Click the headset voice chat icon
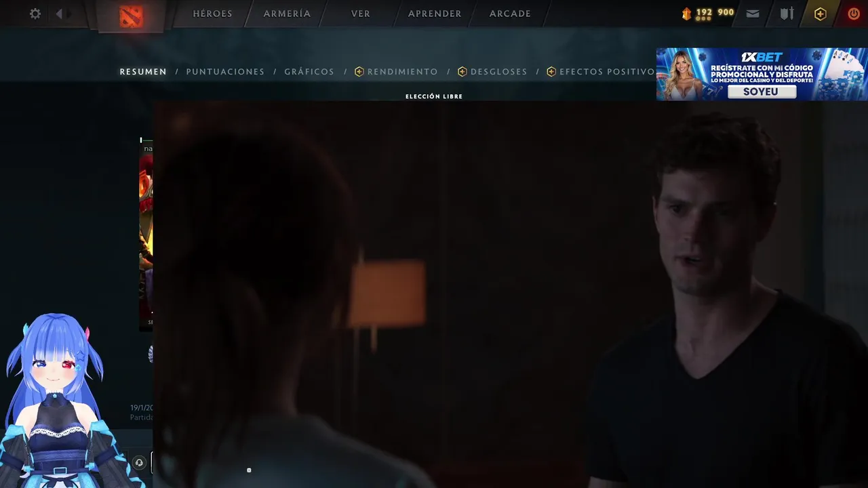 click(x=139, y=463)
